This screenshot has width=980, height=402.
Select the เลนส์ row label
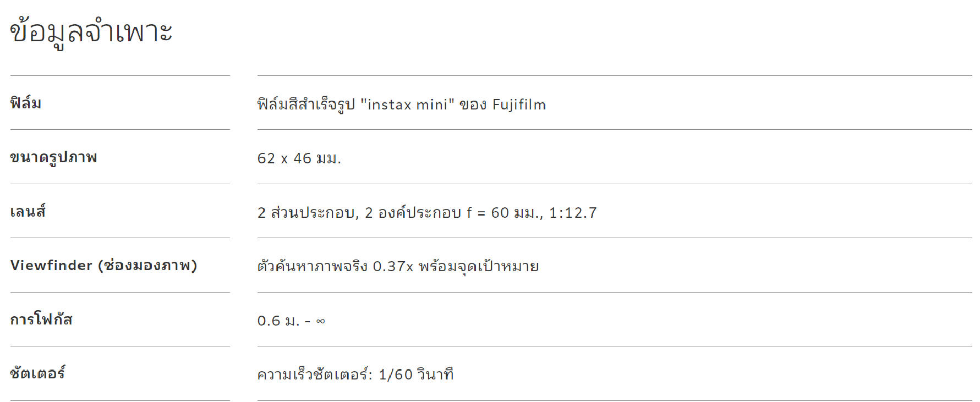click(x=28, y=211)
